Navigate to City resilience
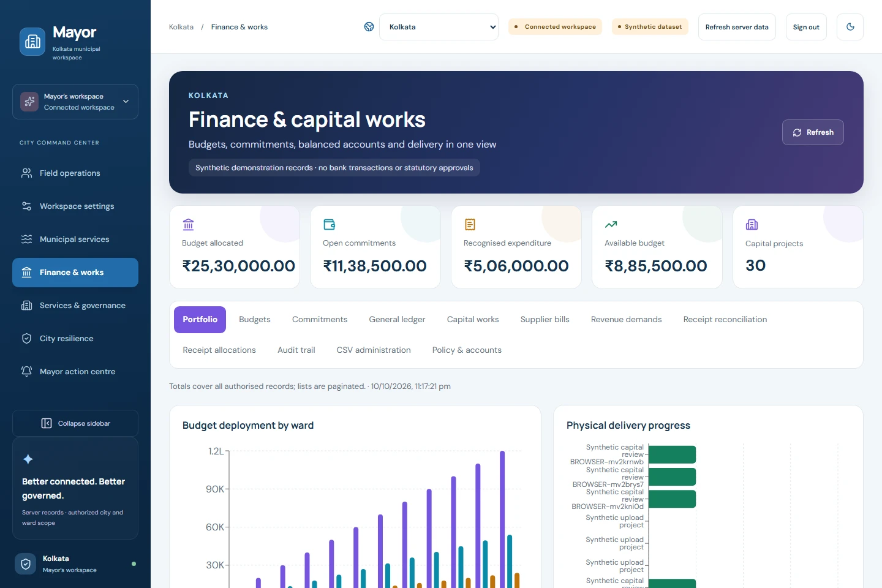 coord(75,339)
